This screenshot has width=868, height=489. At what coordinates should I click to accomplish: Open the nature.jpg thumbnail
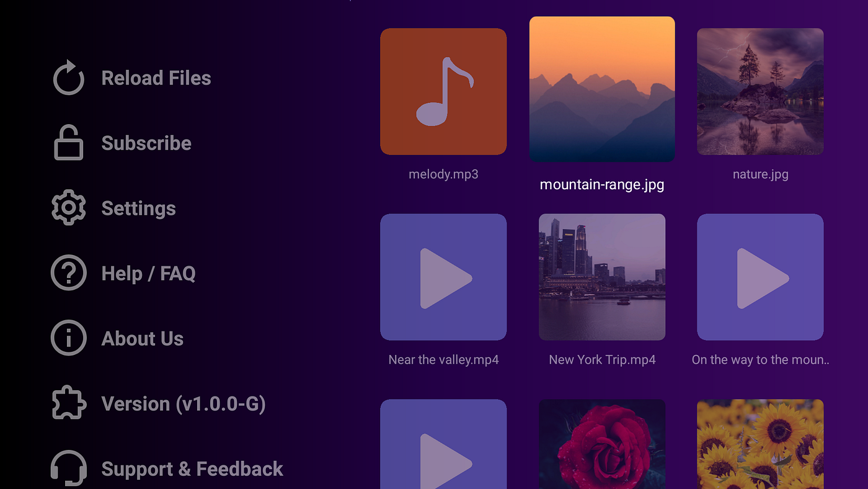[760, 91]
